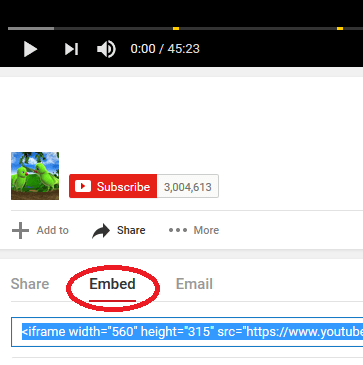
Task: Switch to the Share tab
Action: pos(30,284)
